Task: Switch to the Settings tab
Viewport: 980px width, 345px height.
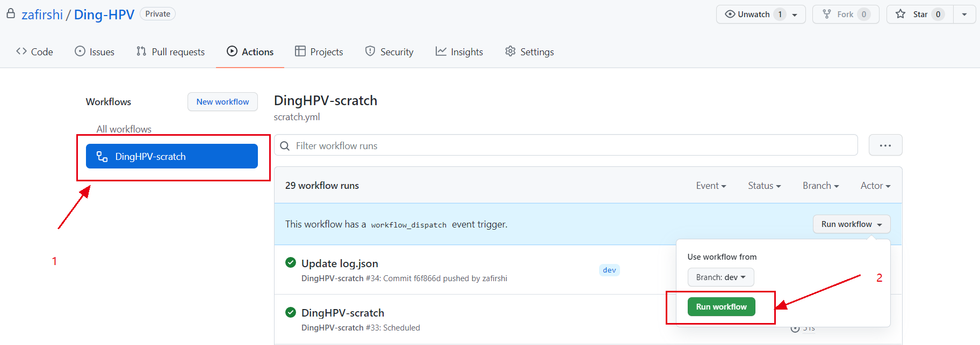Action: 529,52
